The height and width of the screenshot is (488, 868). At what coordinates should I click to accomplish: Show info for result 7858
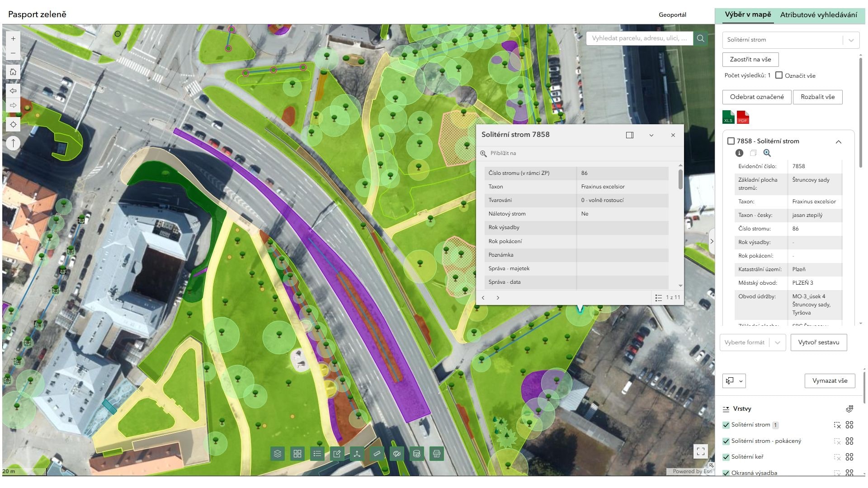[739, 153]
